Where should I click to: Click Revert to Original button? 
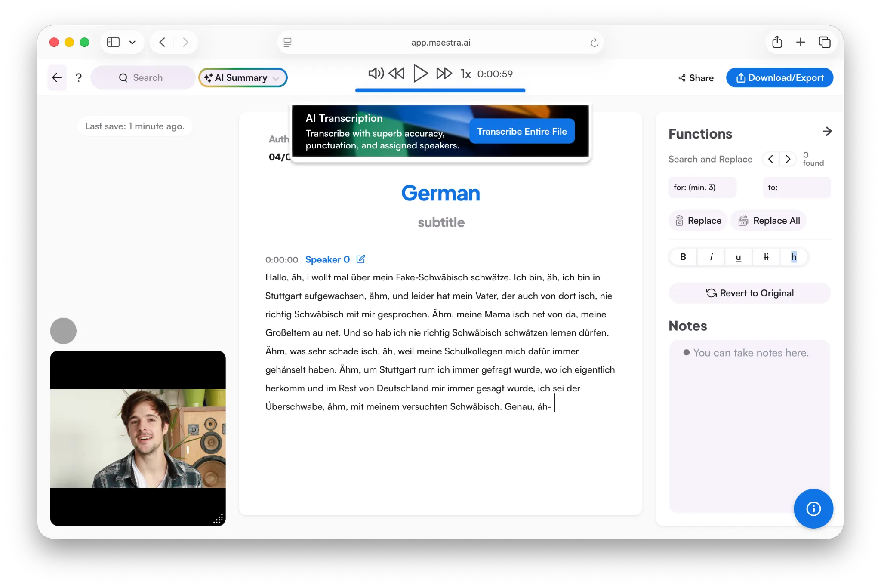[749, 293]
